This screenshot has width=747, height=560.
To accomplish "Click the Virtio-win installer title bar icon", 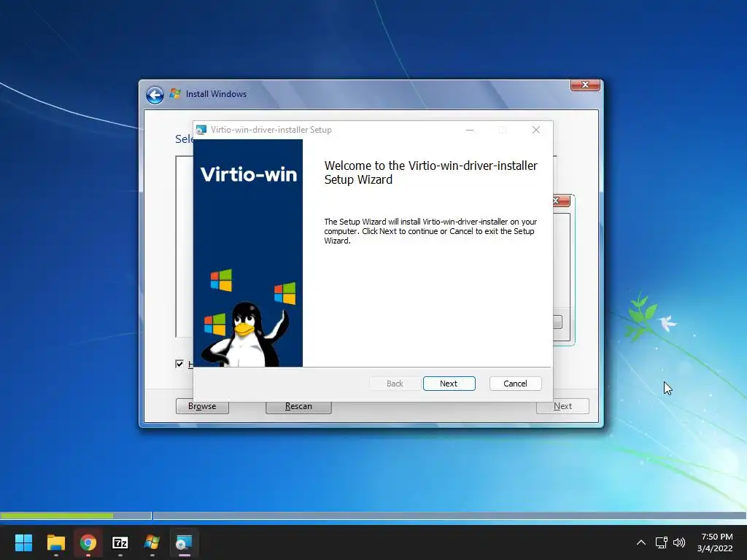I will click(x=201, y=130).
